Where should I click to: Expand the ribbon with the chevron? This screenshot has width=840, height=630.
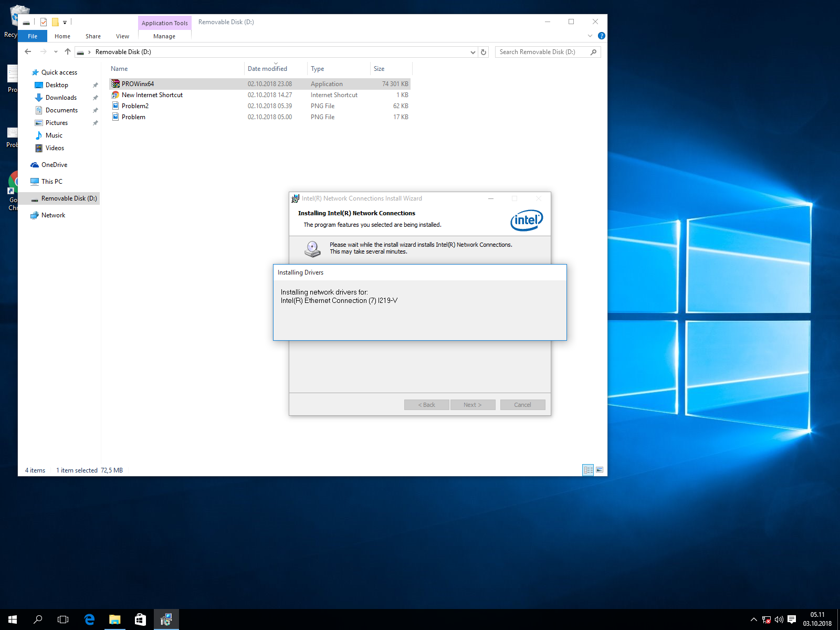point(590,36)
